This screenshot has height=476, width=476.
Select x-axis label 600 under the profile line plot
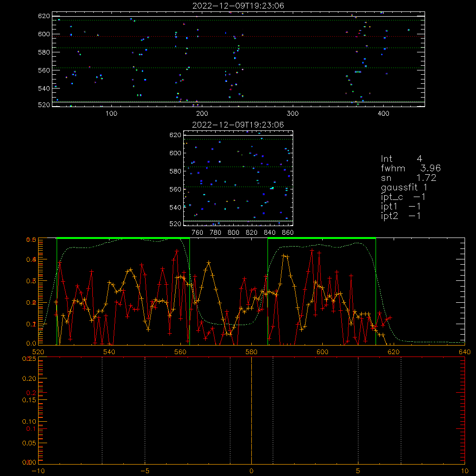click(322, 352)
